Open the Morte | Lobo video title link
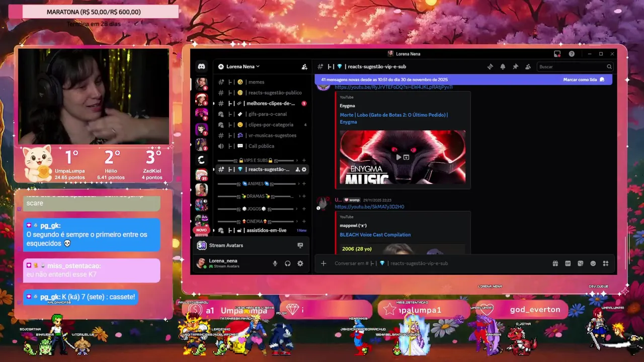 tap(393, 118)
